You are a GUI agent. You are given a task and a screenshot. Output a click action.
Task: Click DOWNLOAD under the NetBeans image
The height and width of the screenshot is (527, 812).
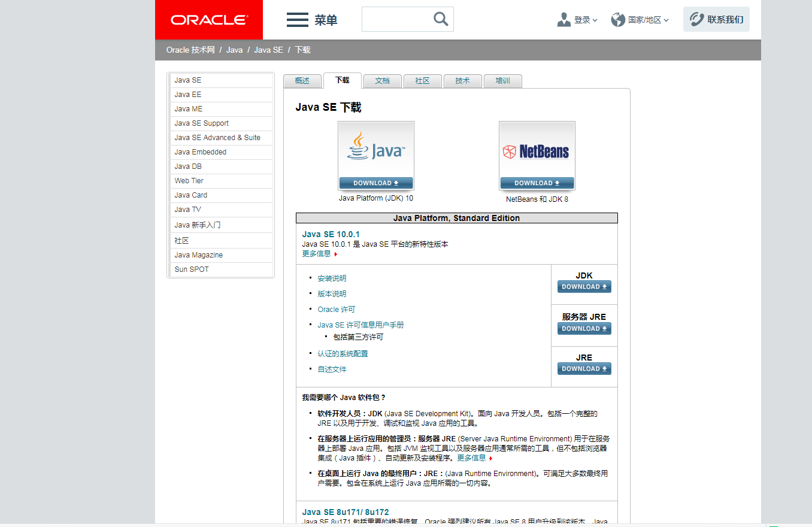coord(537,183)
